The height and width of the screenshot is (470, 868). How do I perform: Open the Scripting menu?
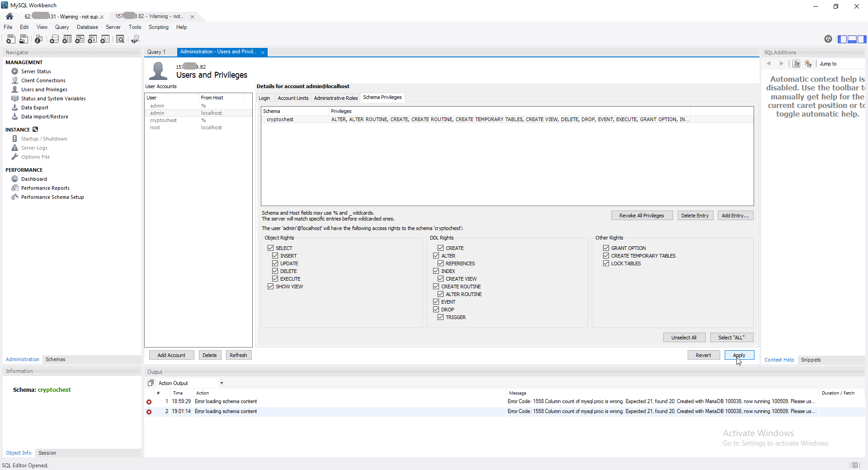(x=159, y=27)
